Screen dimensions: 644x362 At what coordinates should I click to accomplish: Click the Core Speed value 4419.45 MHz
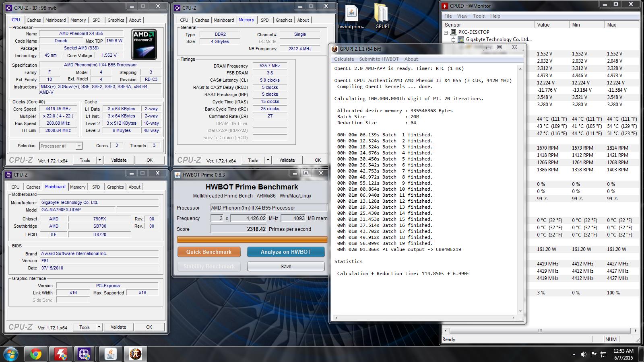click(x=59, y=109)
